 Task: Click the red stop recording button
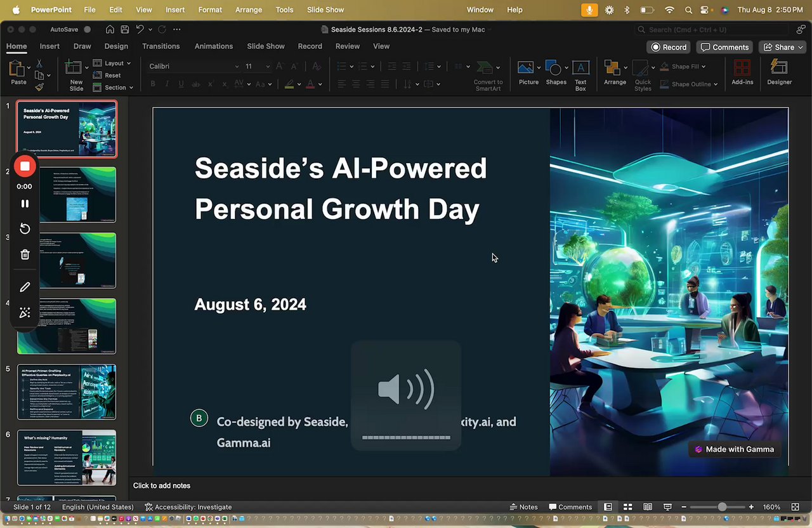pos(25,166)
